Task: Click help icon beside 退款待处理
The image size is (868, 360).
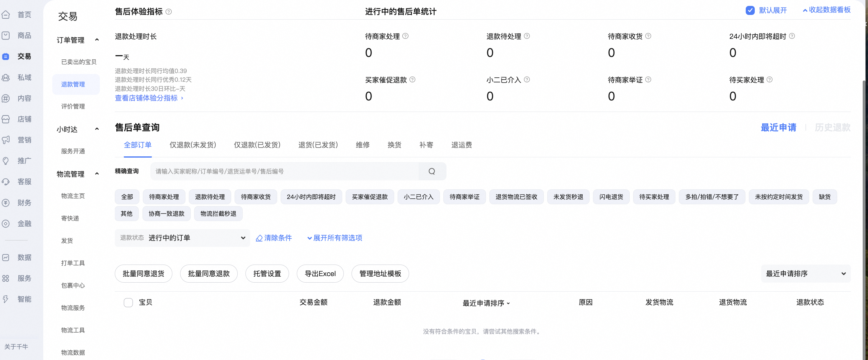Action: pos(527,36)
